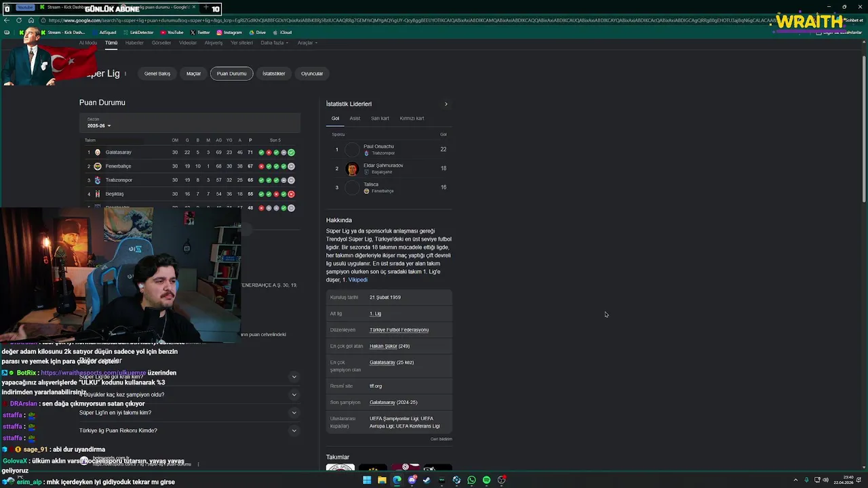
Task: Open Türkiye Futbol Federasyonu link
Action: 399,330
